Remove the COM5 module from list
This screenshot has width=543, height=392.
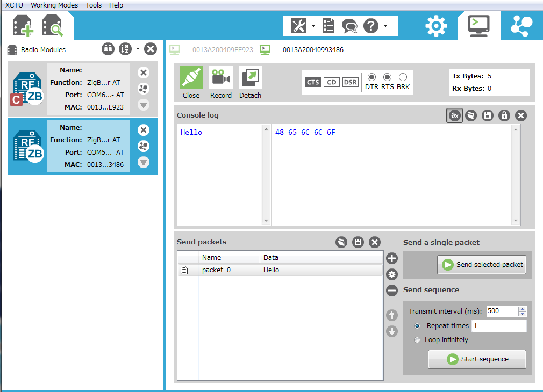click(x=144, y=130)
